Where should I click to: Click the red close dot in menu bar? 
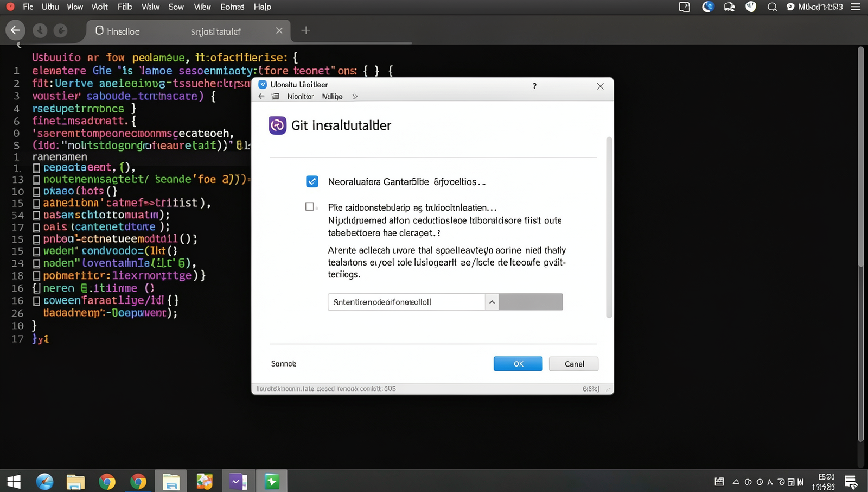[x=10, y=7]
